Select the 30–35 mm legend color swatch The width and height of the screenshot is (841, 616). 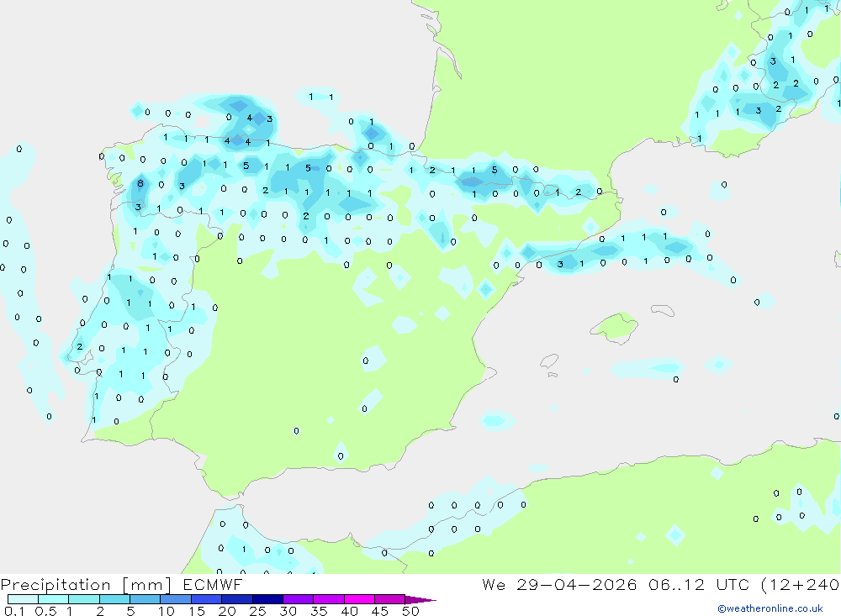pos(298,599)
